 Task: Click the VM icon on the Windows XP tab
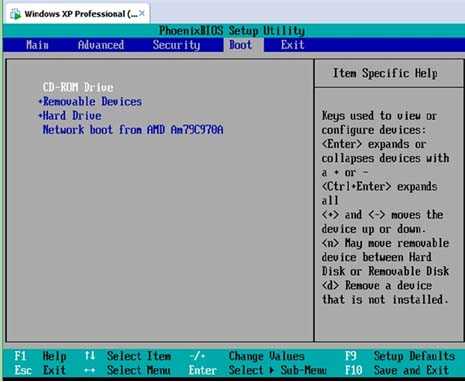15,14
